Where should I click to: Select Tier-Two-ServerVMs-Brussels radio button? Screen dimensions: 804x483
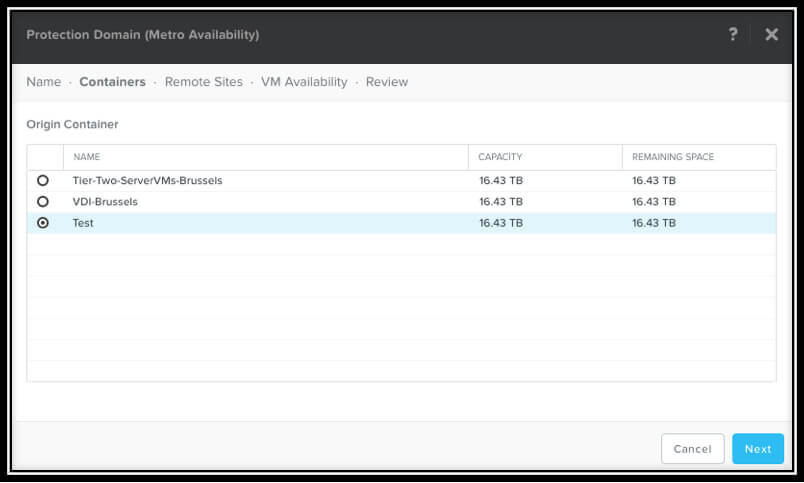(x=43, y=181)
